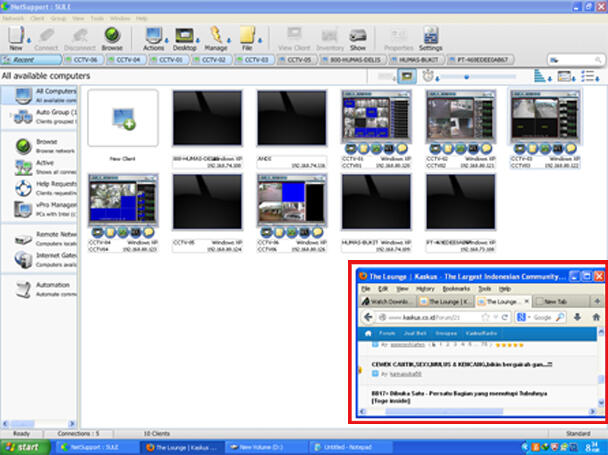The height and width of the screenshot is (455, 608).
Task: Open Firefox Bookmarks menu
Action: pyautogui.click(x=456, y=289)
